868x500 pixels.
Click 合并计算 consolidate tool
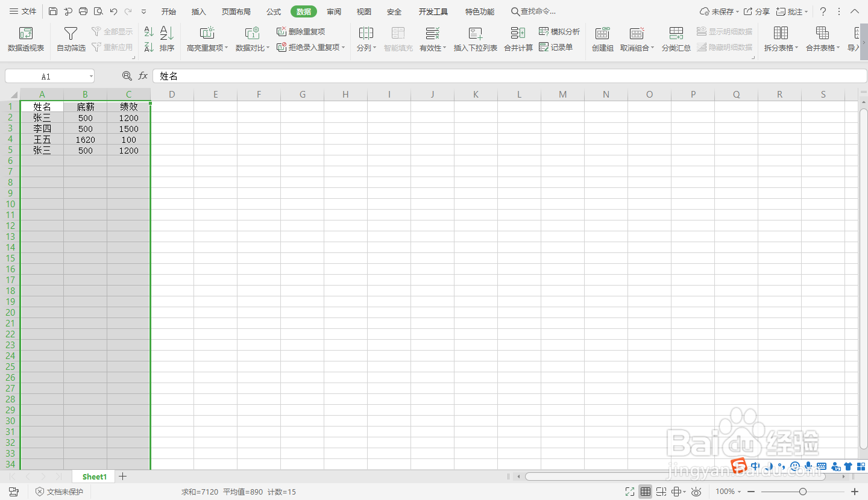pos(518,39)
